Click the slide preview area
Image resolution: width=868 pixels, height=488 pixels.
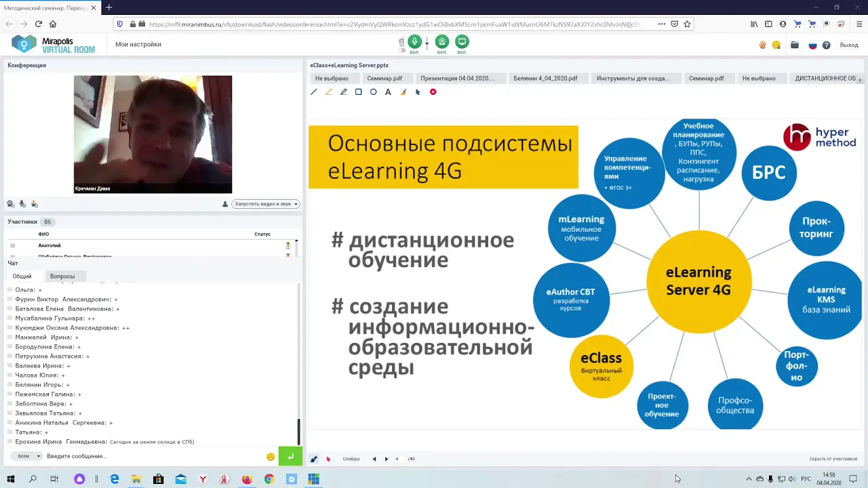[585, 274]
